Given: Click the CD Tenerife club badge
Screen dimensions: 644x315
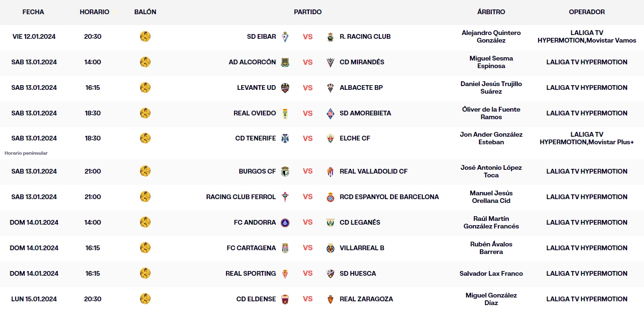Looking at the screenshot, I should (285, 139).
